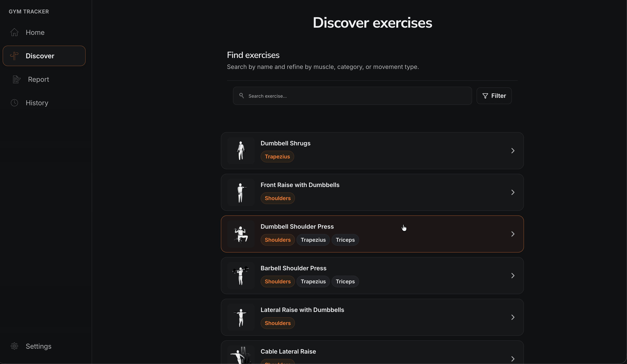Click the Lateral Raise with Dumbbells title

tap(302, 310)
